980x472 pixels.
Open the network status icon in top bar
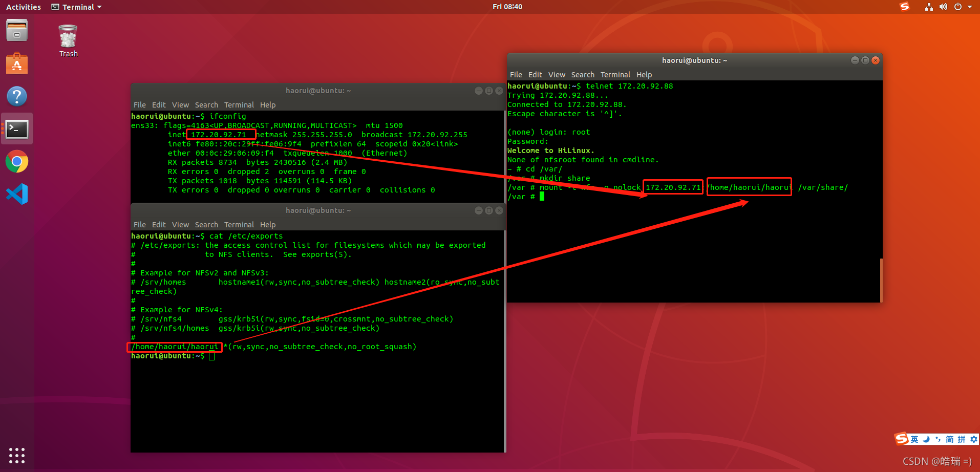click(929, 7)
